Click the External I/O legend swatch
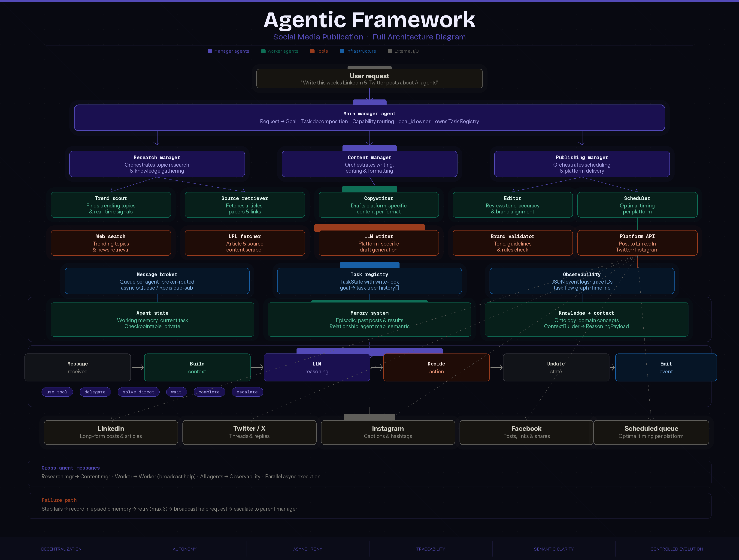Viewport: 739px width, 560px height. pyautogui.click(x=390, y=51)
